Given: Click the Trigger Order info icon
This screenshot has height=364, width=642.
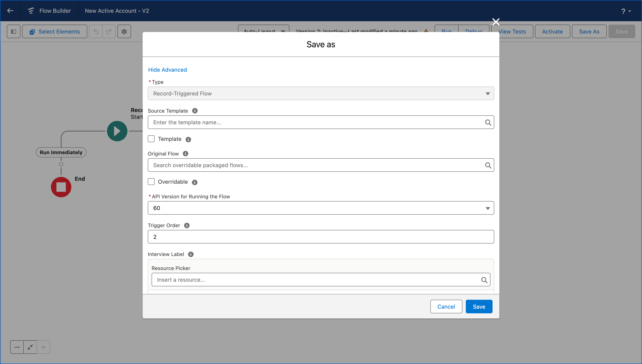Looking at the screenshot, I should click(187, 225).
